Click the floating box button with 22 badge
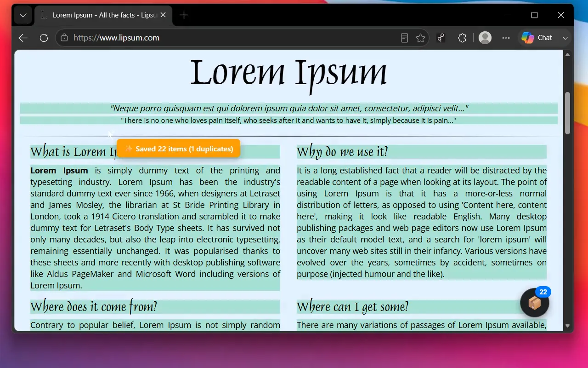The height and width of the screenshot is (368, 588). point(535,302)
